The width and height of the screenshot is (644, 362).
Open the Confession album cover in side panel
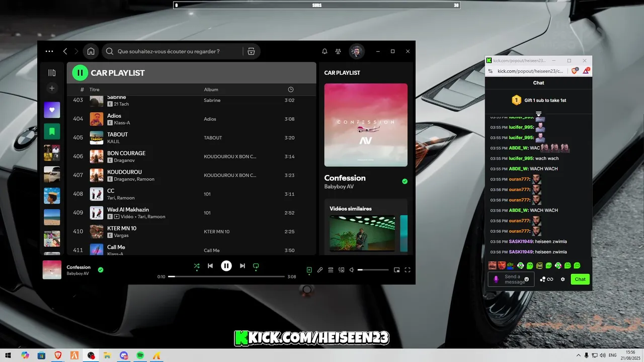tap(366, 125)
